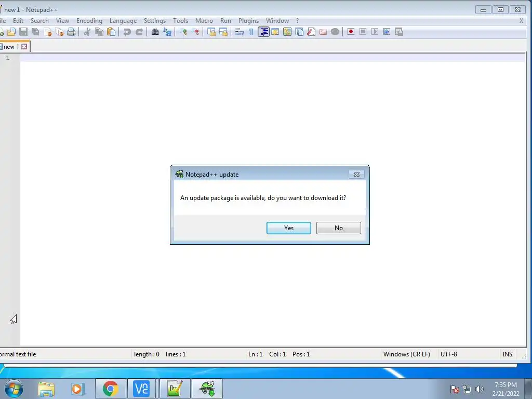Open the Document Map icon
Screen dimensions: 532x399
(x=287, y=32)
